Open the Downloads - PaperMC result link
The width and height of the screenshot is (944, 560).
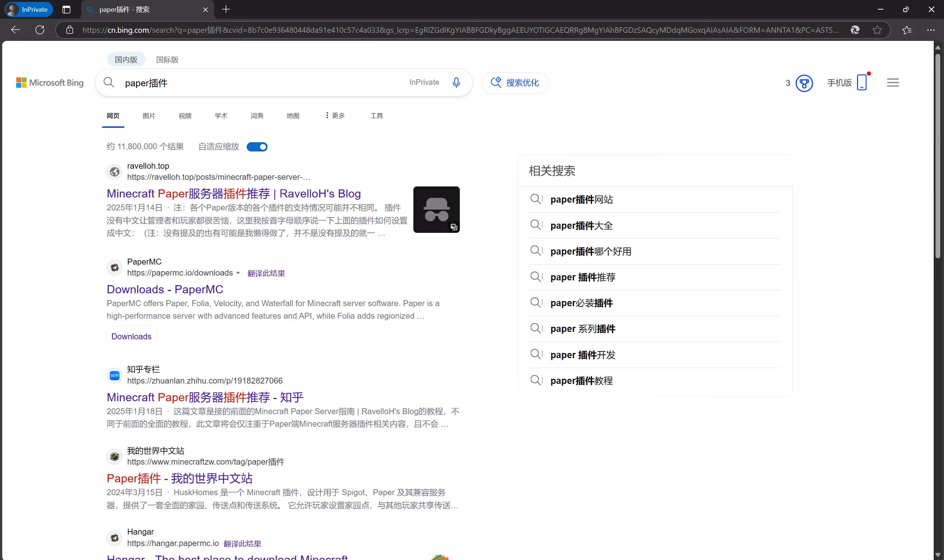point(164,289)
